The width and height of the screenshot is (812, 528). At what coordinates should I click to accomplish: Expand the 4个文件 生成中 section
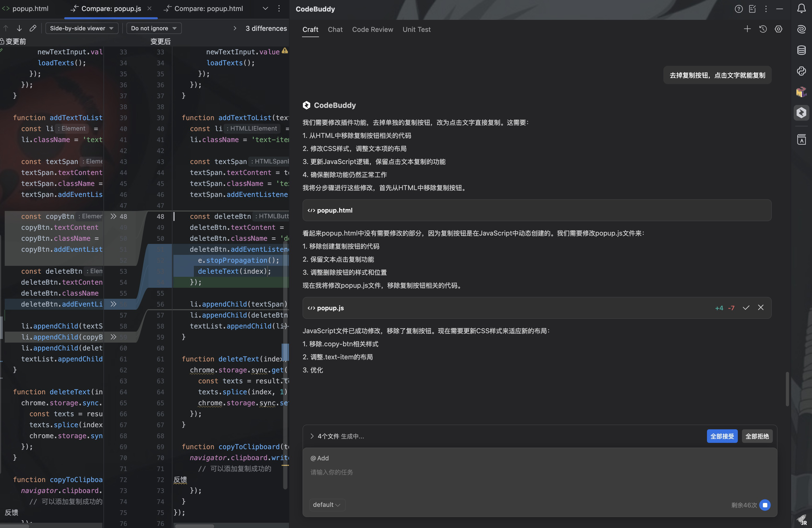[x=312, y=436]
